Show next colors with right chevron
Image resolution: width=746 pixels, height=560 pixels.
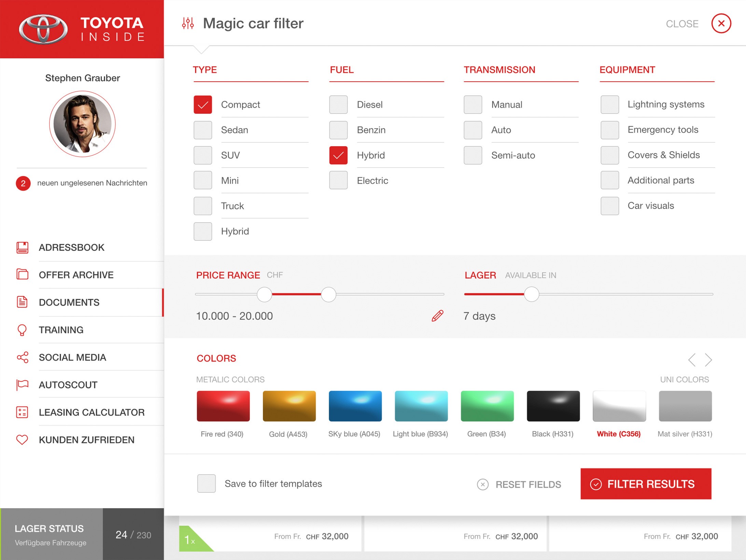point(708,360)
